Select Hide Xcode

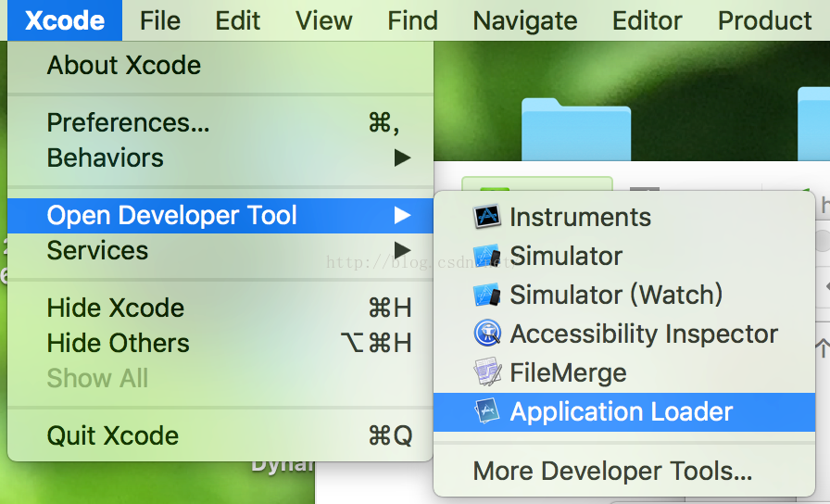point(116,309)
